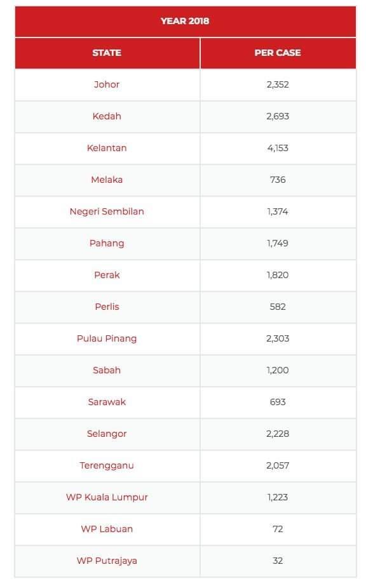This screenshot has height=588, width=366.
Task: Open the WP Putrajaya link
Action: (107, 561)
